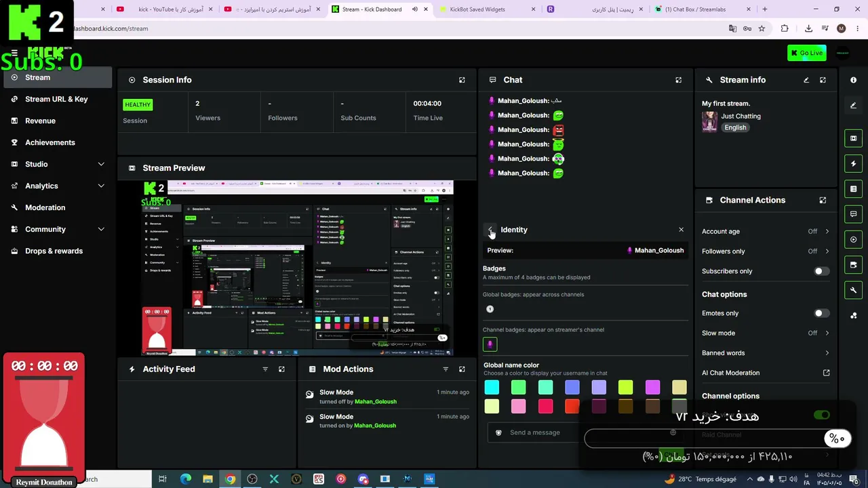Toggle the channel actions widget in right sidebar
This screenshot has width=868, height=488.
tap(853, 264)
